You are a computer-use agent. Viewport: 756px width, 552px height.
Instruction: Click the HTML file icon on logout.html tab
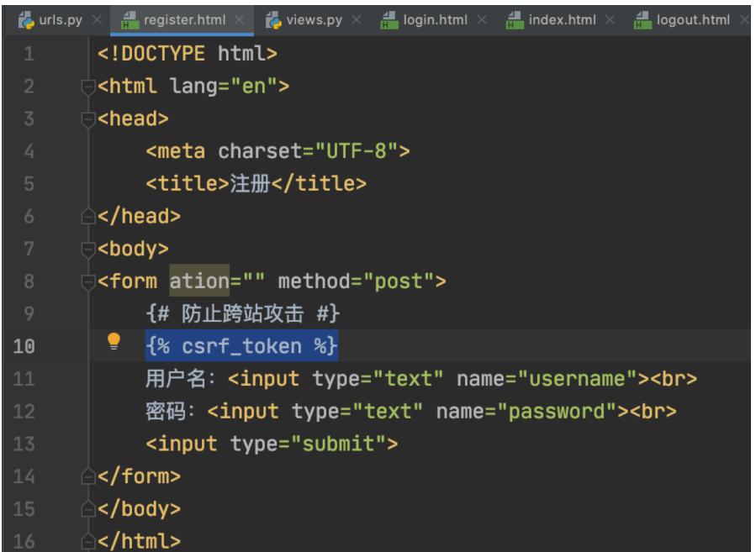coord(642,20)
